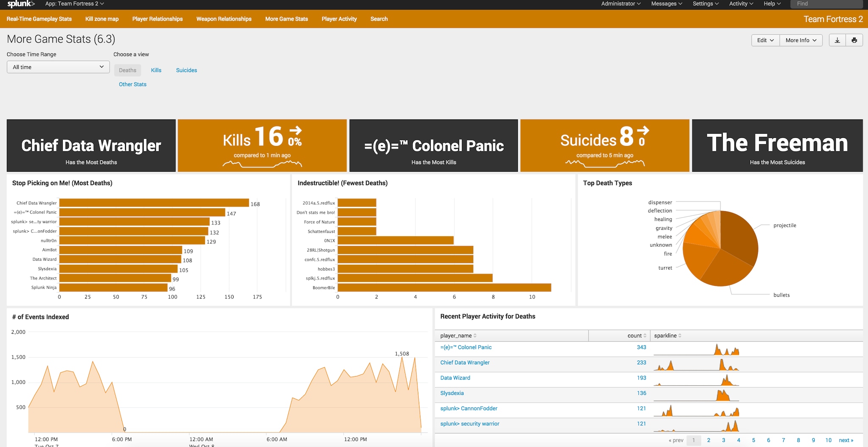Click the 0N1X bar in Fewest Deaths
Viewport: 868px width, 447px height.
tap(395, 240)
